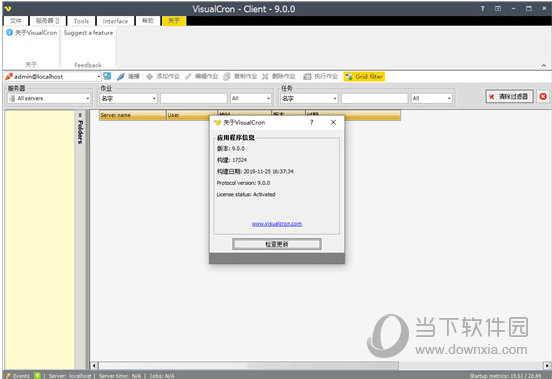This screenshot has height=379, width=552.
Task: Click 检查更新 button in About dialog
Action: pos(277,244)
